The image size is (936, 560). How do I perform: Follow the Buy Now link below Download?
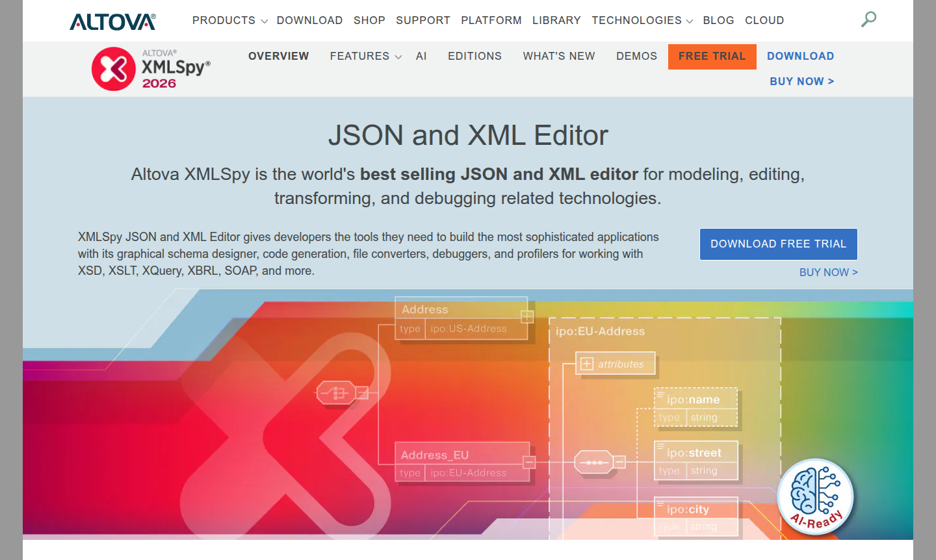(801, 82)
